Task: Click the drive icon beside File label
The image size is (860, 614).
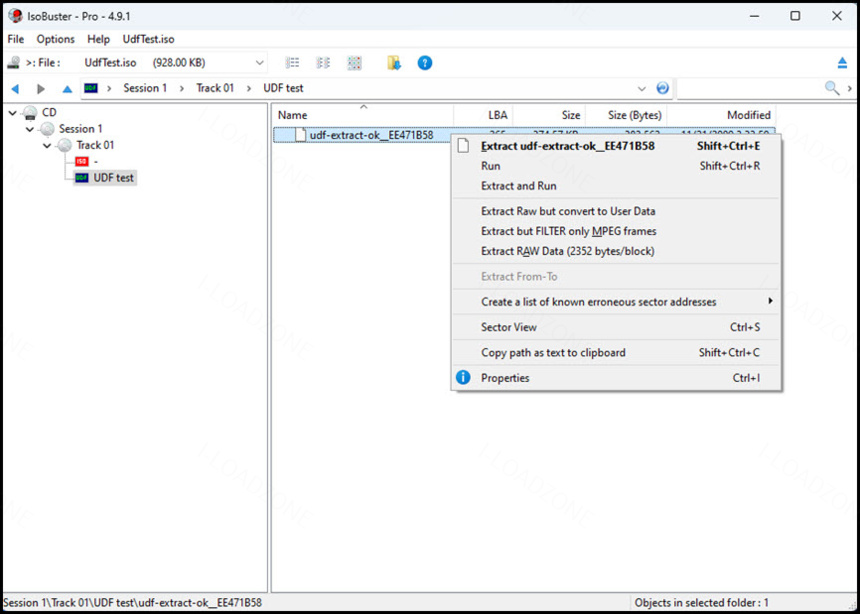Action: point(13,63)
